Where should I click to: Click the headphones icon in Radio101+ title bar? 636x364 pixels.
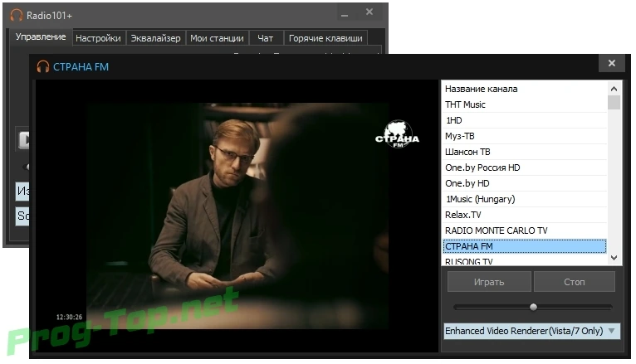[x=17, y=16]
